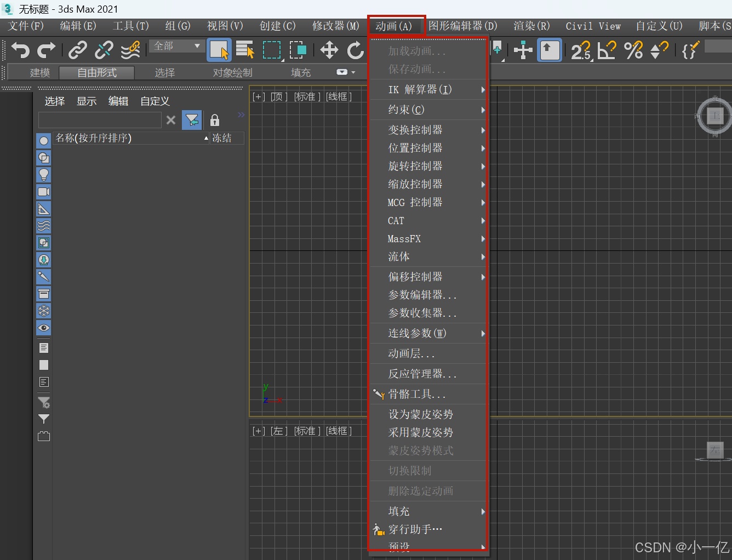Expand the 位置控制器 submenu
This screenshot has width=732, height=560.
(x=428, y=148)
